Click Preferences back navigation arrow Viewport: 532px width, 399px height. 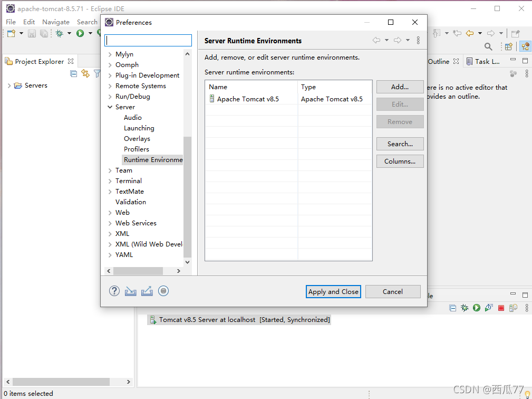point(376,40)
